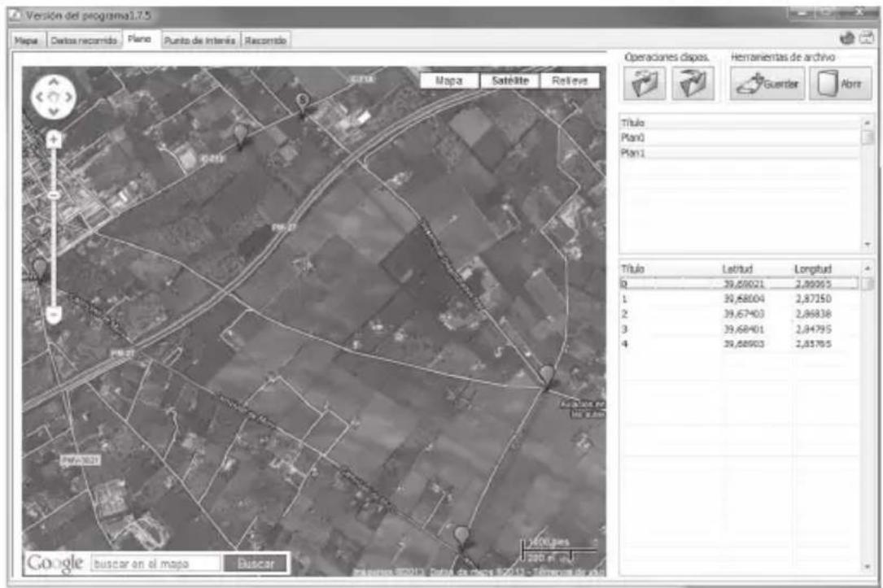Click the round dark icon beside the printer icon
Screen dimensions: 883x588
coord(847,38)
